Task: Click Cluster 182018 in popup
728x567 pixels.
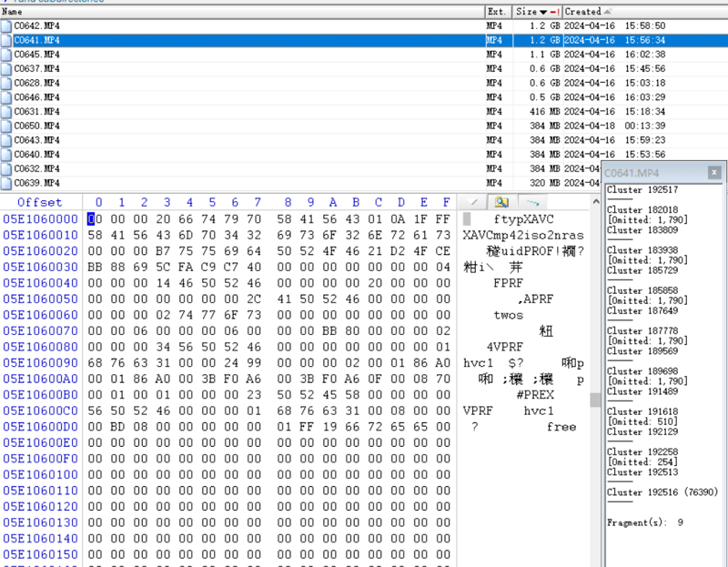Action: pyautogui.click(x=642, y=210)
